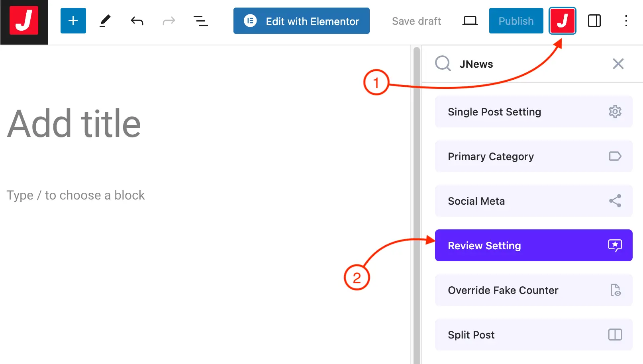
Task: Select the pencil Tools icon
Action: [x=105, y=21]
